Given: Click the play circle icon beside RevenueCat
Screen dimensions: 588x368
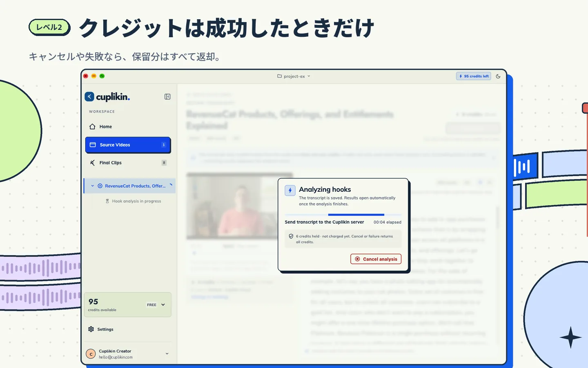Looking at the screenshot, I should [x=100, y=186].
